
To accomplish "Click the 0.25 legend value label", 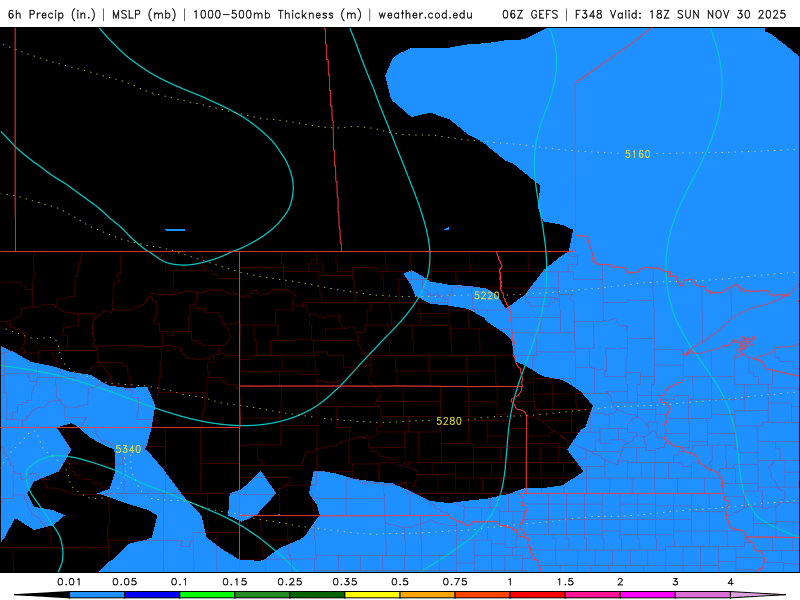I will point(290,582).
